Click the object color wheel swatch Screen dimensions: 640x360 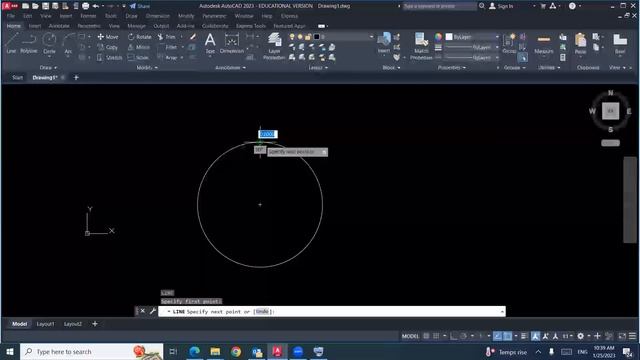[438, 37]
